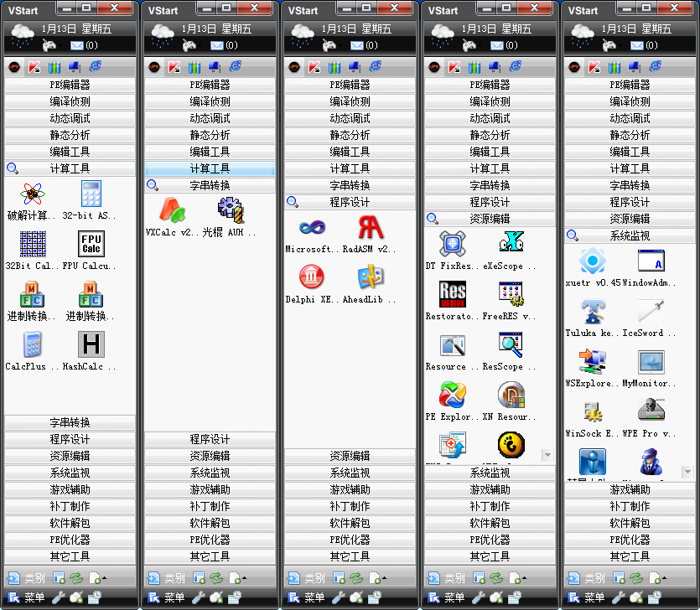Click 类别 button in second VStart window
Image resolution: width=700 pixels, height=610 pixels.
click(x=167, y=578)
